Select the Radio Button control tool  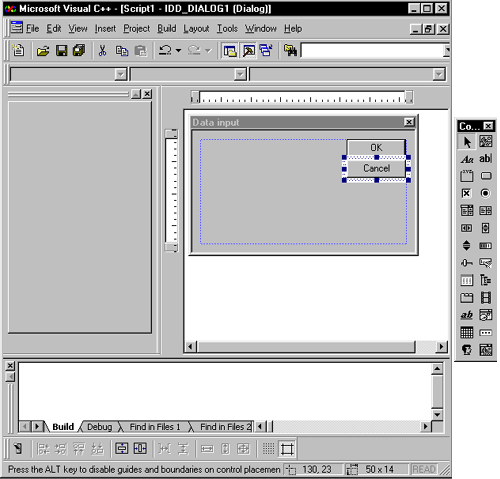tap(485, 193)
